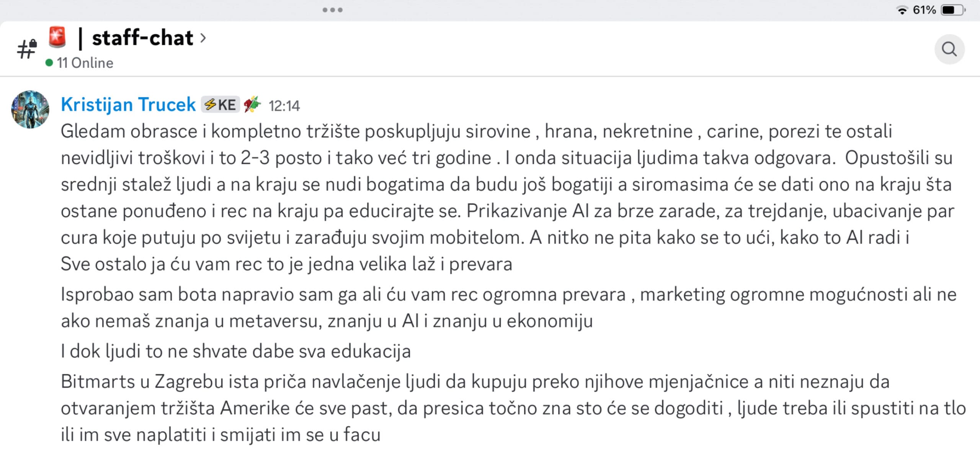The image size is (980, 460).
Task: Open the channel search magnifier
Action: coord(949,49)
